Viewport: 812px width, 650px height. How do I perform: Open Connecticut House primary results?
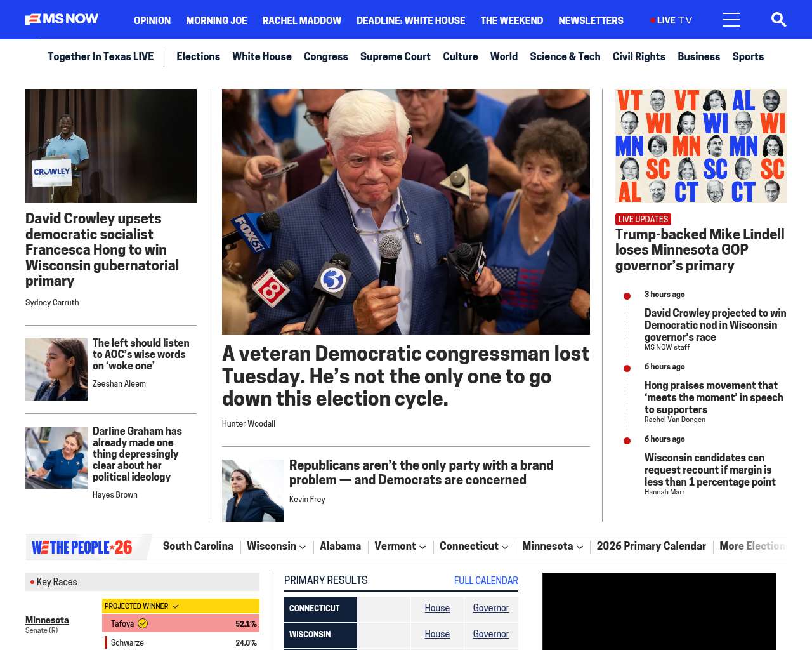click(x=437, y=608)
